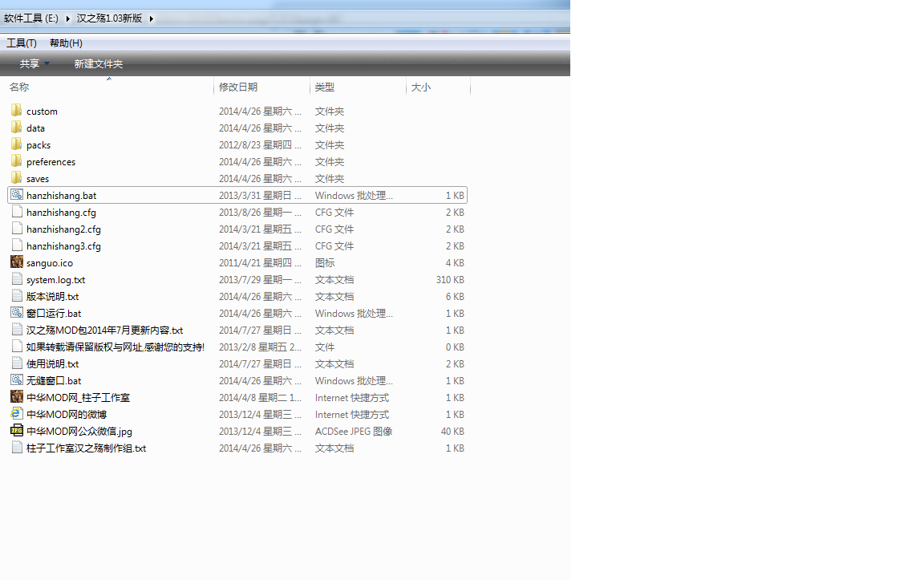The image size is (924, 580).
Task: Click the 窗口运行.bat file icon
Action: tap(16, 313)
